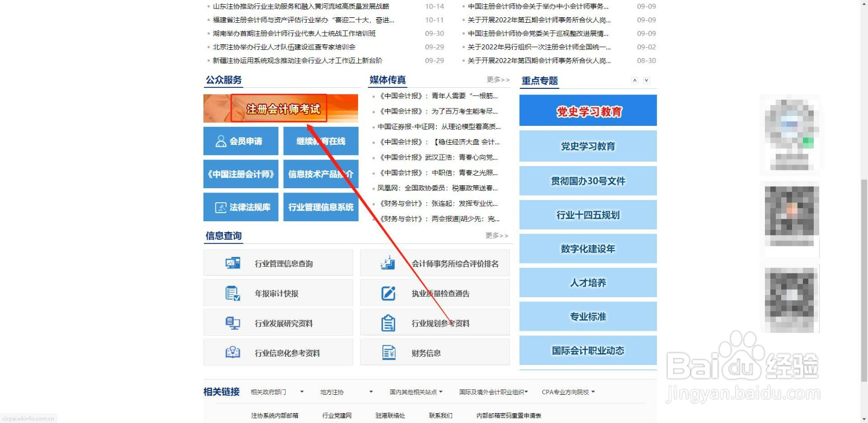Open news 福建省注册会计师与资产评估行业举办
This screenshot has height=423, width=868.
pyautogui.click(x=303, y=20)
